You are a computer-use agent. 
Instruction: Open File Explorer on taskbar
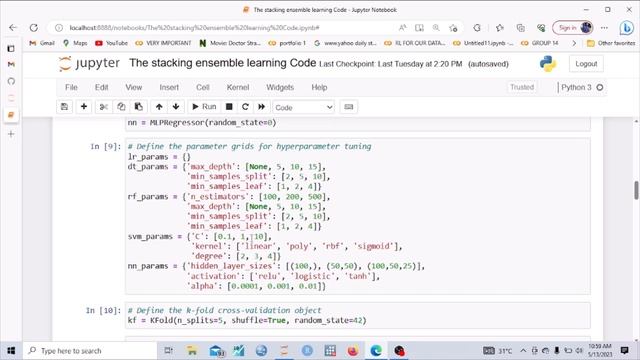pos(192,351)
